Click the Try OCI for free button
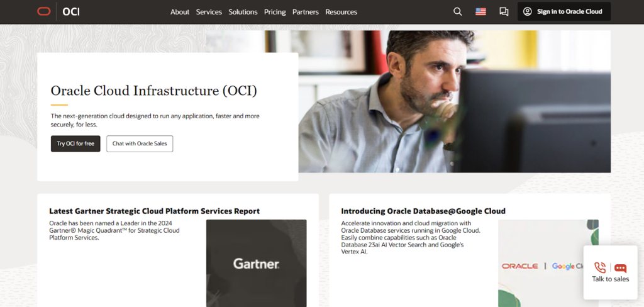644x307 pixels. coord(75,144)
